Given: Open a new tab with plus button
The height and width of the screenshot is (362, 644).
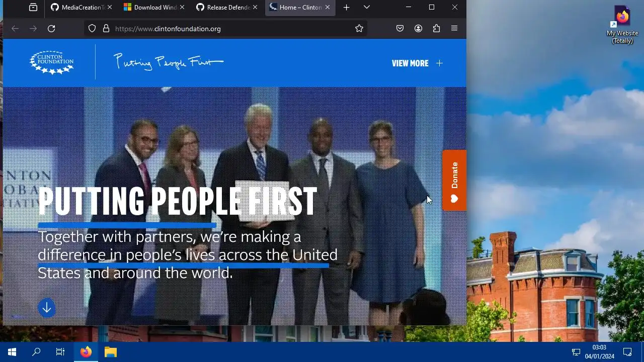Looking at the screenshot, I should click(346, 8).
